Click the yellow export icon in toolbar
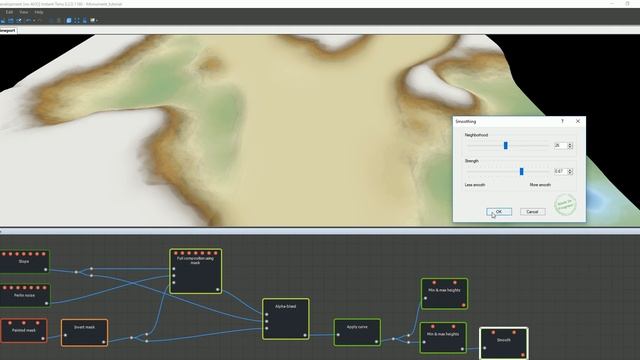640x360 pixels. (92, 20)
